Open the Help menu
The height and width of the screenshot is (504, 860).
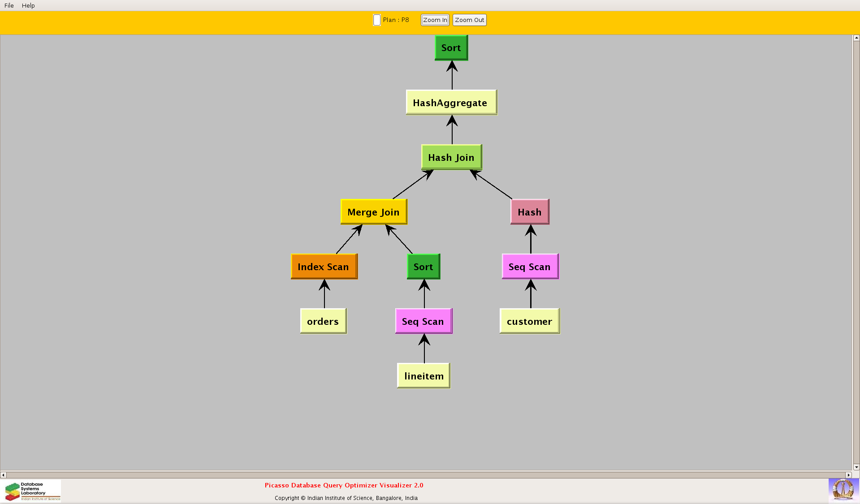click(28, 5)
